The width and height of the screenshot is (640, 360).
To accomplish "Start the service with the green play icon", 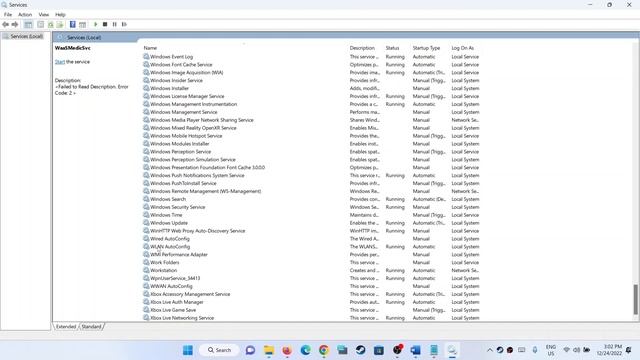I will click(x=96, y=24).
